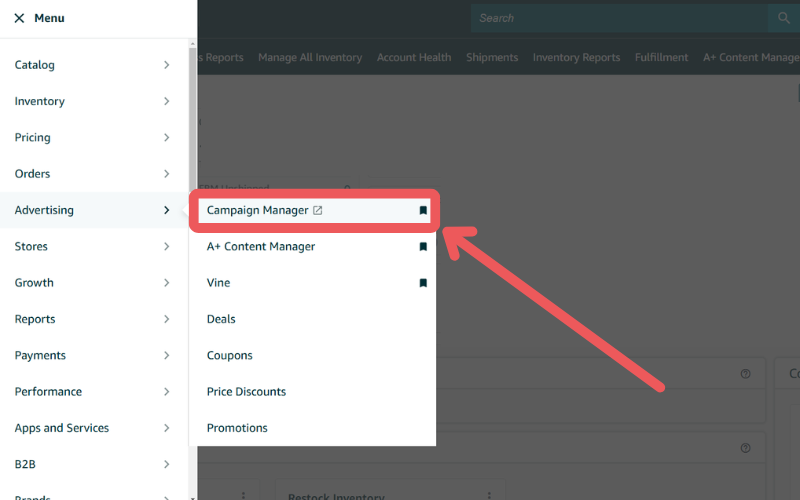
Task: Expand the Stores menu chevron
Action: coord(166,246)
